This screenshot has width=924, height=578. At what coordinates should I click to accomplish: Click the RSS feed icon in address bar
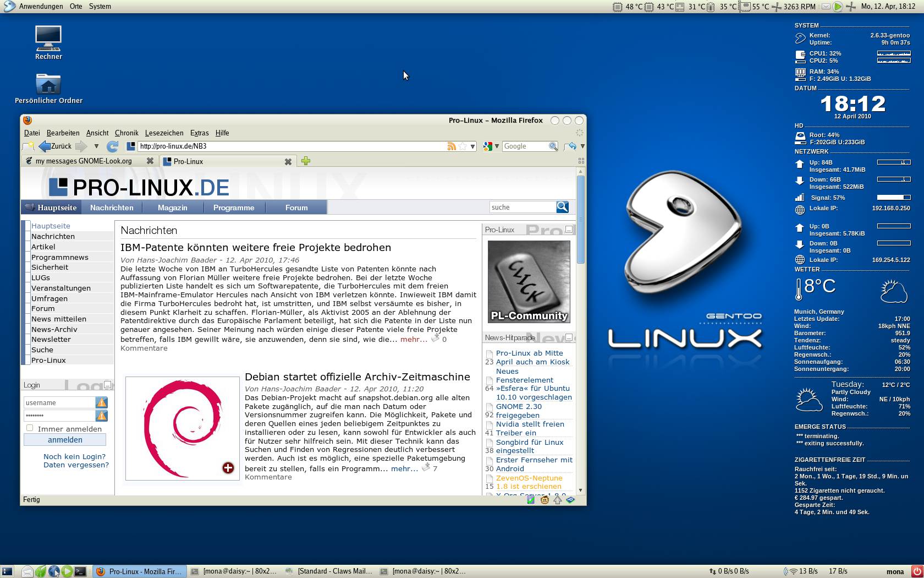click(x=452, y=146)
